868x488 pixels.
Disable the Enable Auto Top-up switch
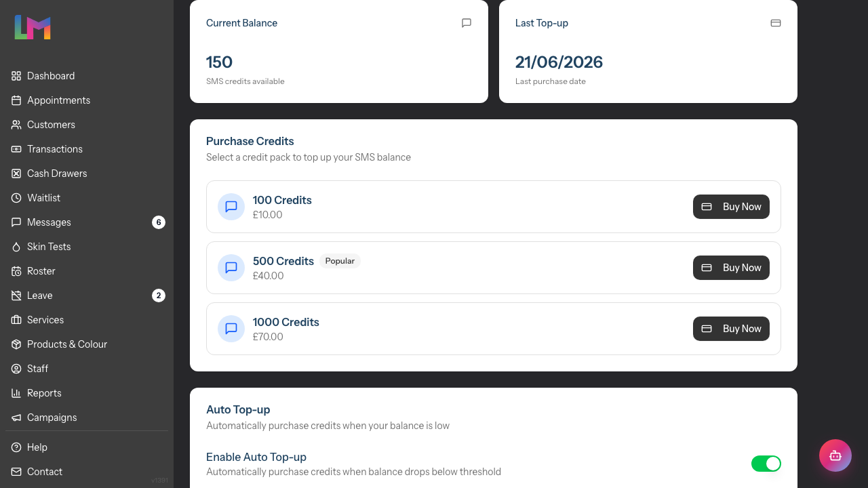click(766, 464)
